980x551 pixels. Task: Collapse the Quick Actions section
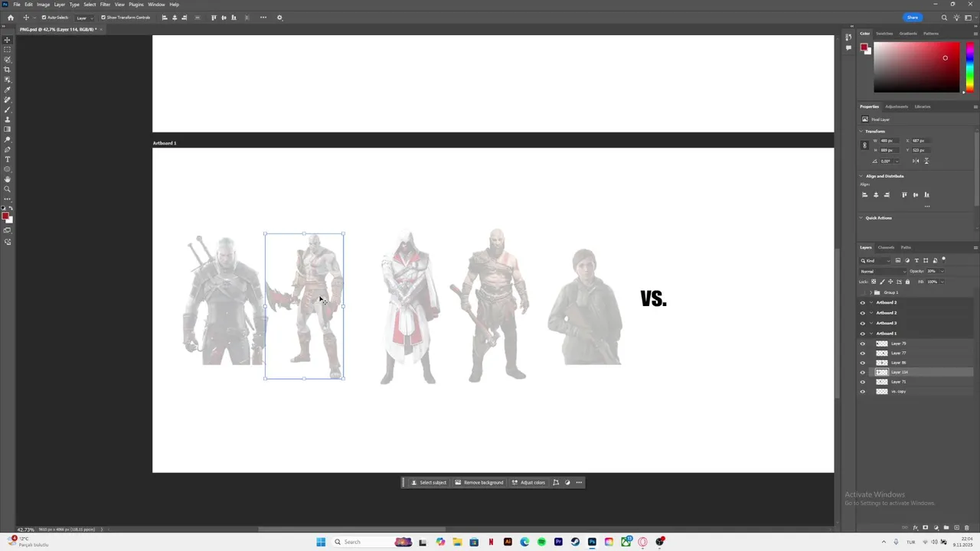click(861, 218)
